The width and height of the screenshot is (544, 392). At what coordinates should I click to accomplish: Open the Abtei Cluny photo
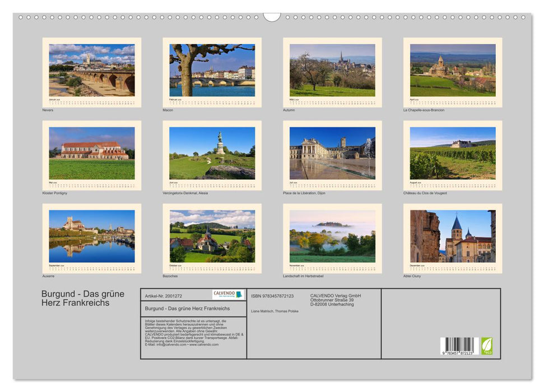tap(453, 236)
